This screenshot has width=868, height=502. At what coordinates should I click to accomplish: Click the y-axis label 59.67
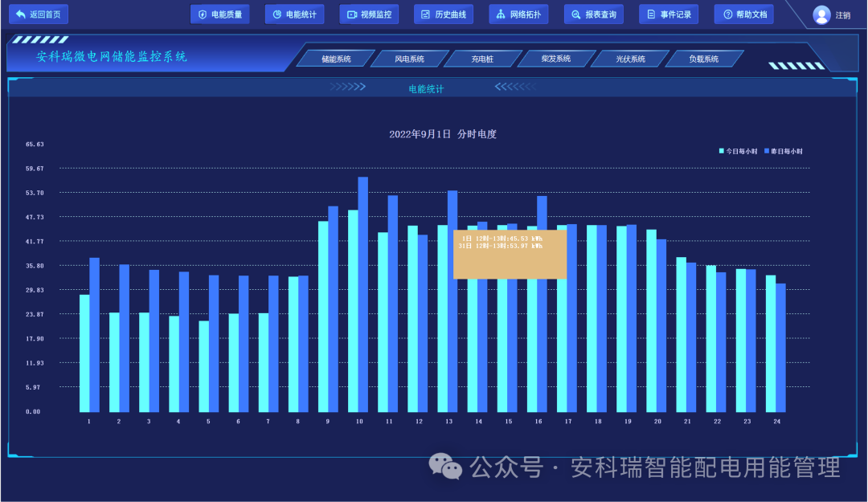point(35,168)
